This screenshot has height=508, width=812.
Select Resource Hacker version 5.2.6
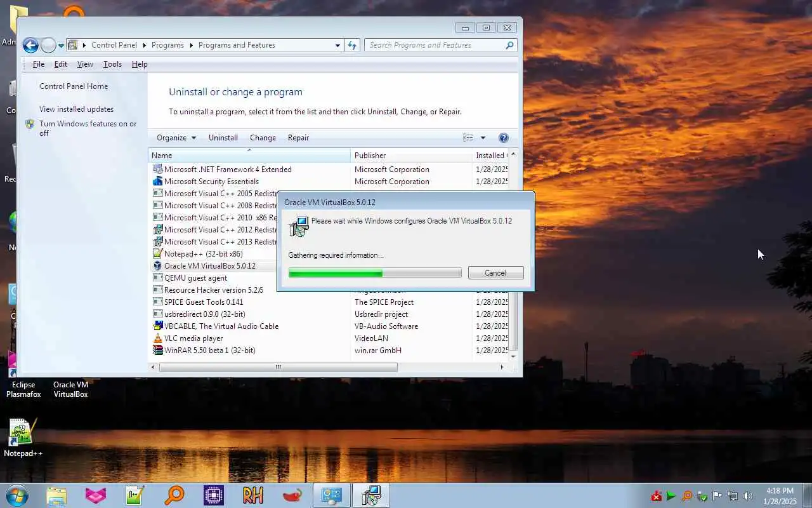213,290
